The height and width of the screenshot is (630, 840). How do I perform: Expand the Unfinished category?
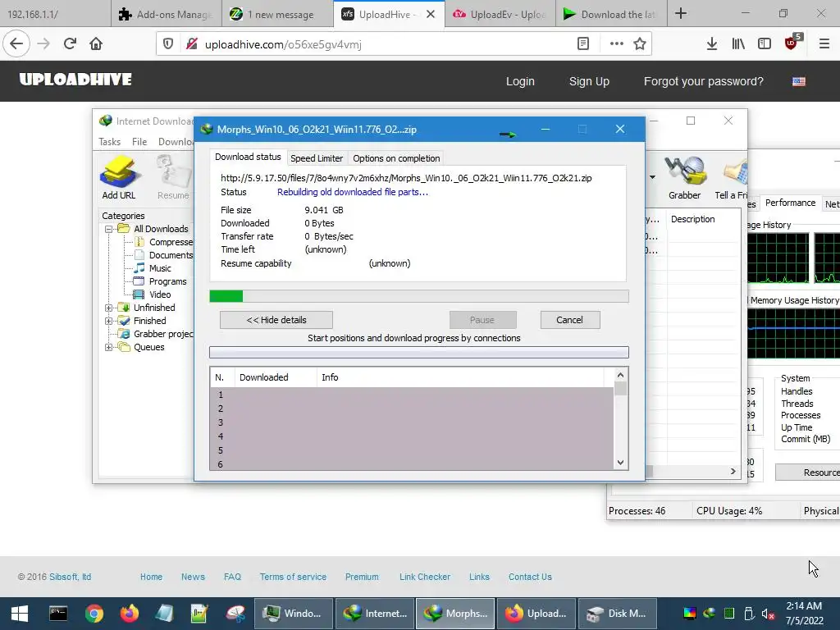(x=109, y=308)
